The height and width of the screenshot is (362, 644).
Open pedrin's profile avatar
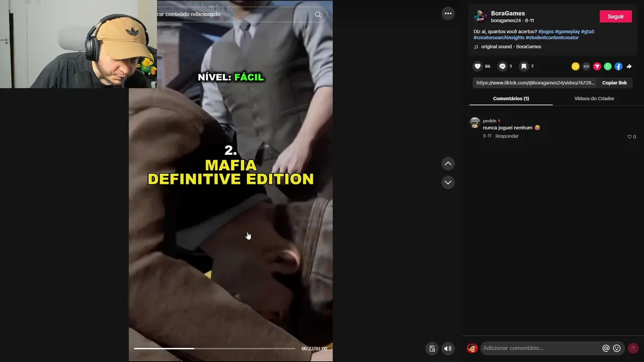click(475, 123)
